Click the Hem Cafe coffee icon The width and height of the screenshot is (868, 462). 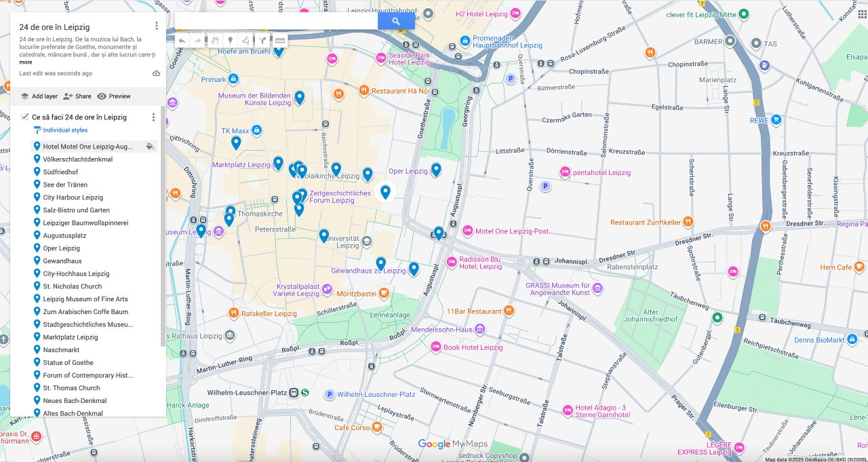coord(861,267)
